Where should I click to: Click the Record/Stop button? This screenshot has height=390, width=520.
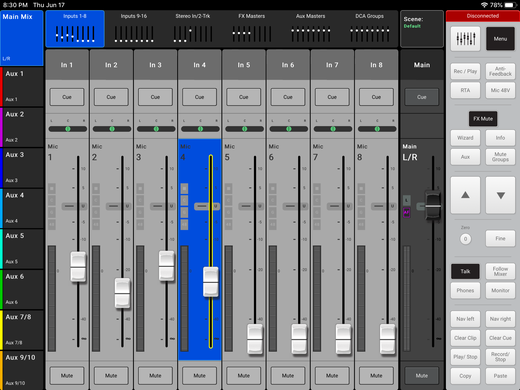click(500, 357)
